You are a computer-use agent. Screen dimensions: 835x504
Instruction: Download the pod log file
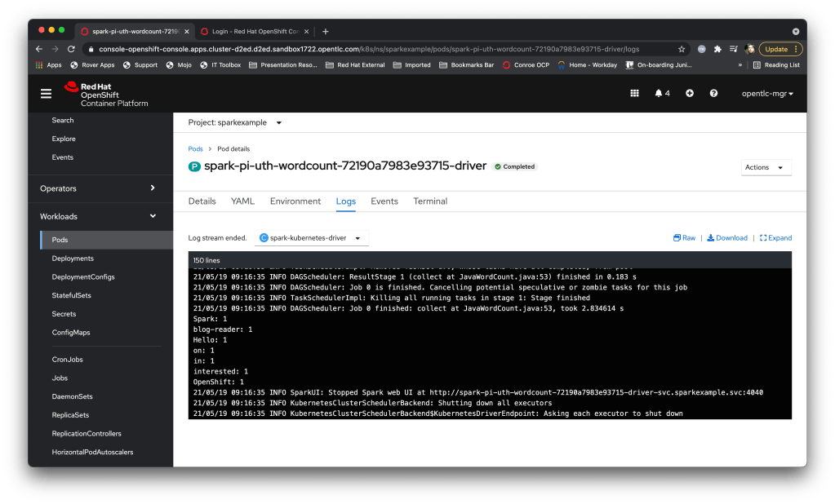point(727,238)
